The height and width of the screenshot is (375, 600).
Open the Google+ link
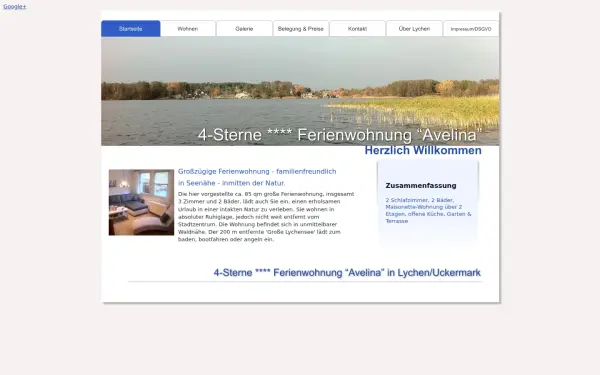point(15,7)
